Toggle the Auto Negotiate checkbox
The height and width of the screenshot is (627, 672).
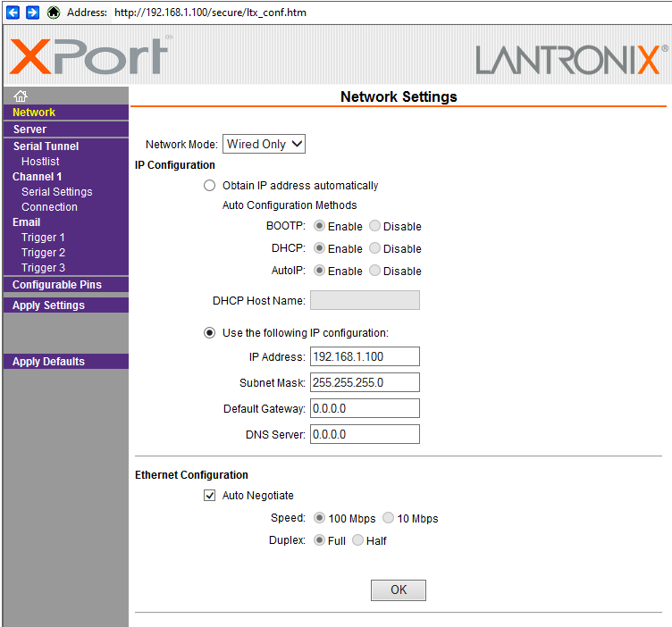click(209, 496)
